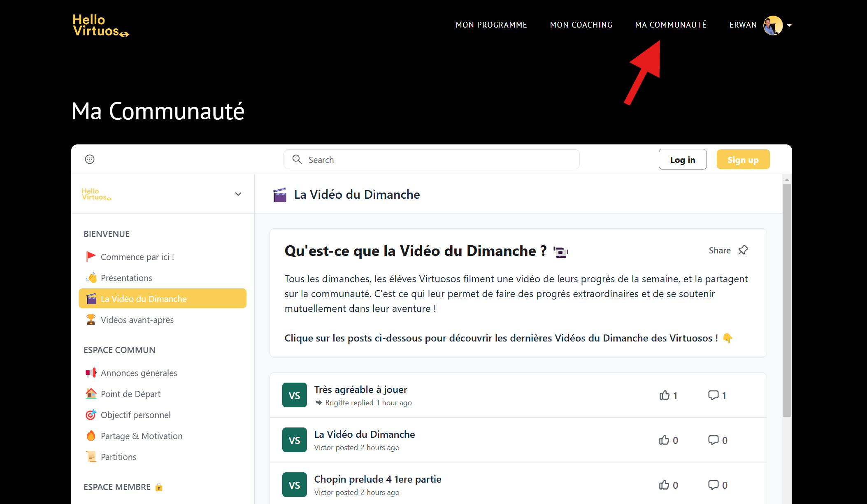The width and height of the screenshot is (867, 504).
Task: Select Ma Communauté in the top navigation
Action: pyautogui.click(x=671, y=25)
